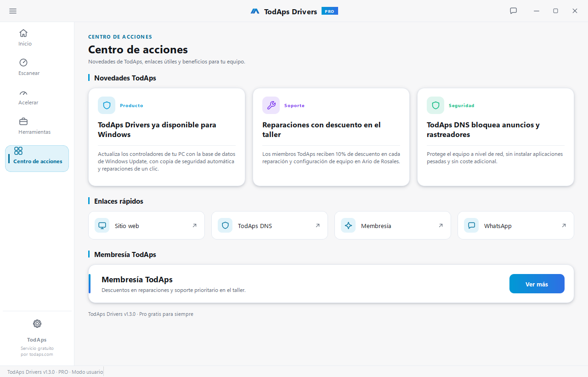
Task: Click the TodAps DNS shield icon
Action: (x=225, y=225)
